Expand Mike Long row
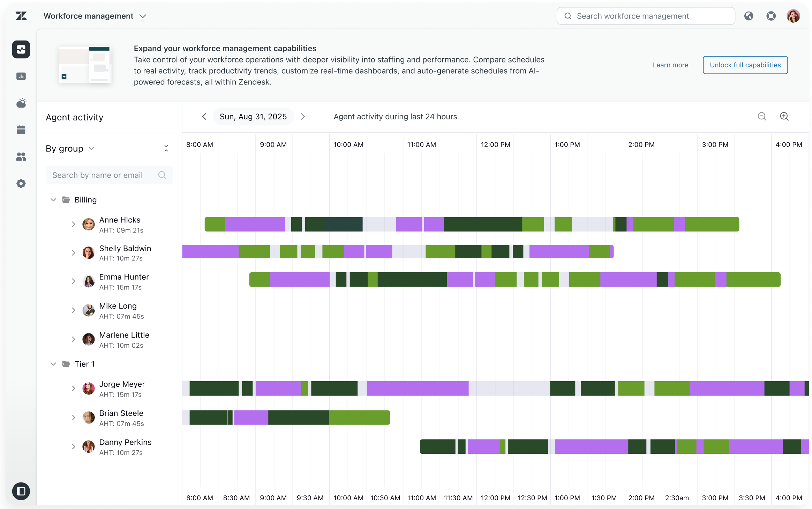The image size is (812, 509). (73, 310)
